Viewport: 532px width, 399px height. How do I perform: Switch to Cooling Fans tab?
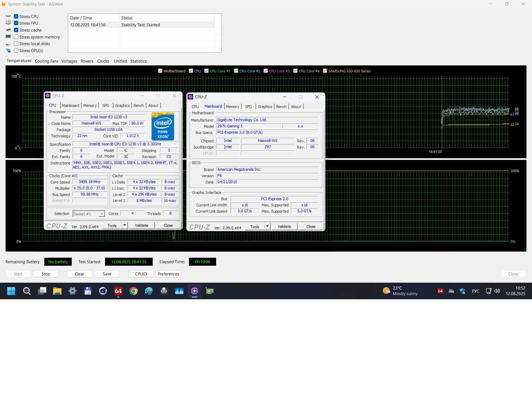(47, 61)
